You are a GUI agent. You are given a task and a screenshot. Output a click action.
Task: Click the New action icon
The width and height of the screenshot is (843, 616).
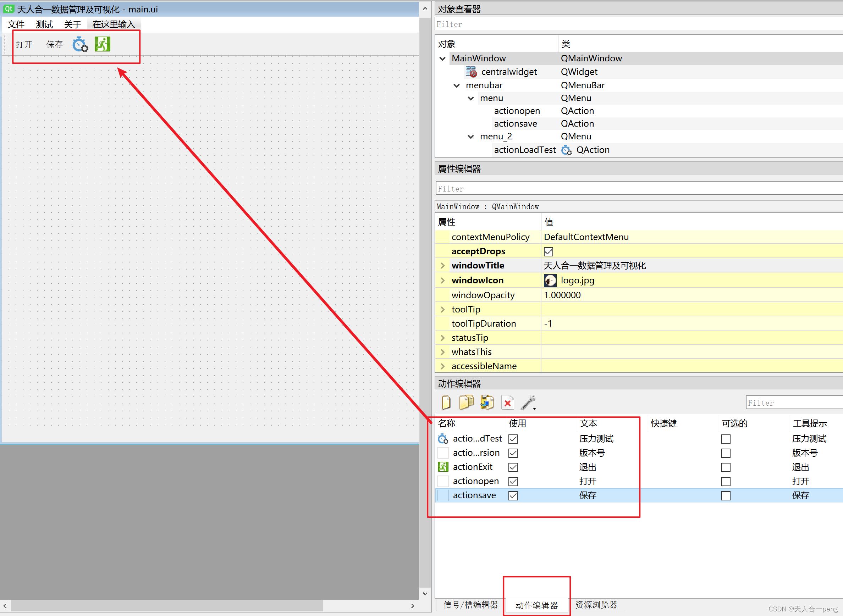click(x=446, y=403)
